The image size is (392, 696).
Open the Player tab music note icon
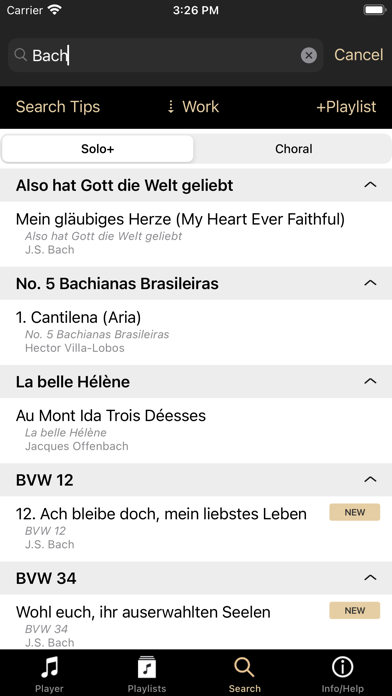click(49, 667)
